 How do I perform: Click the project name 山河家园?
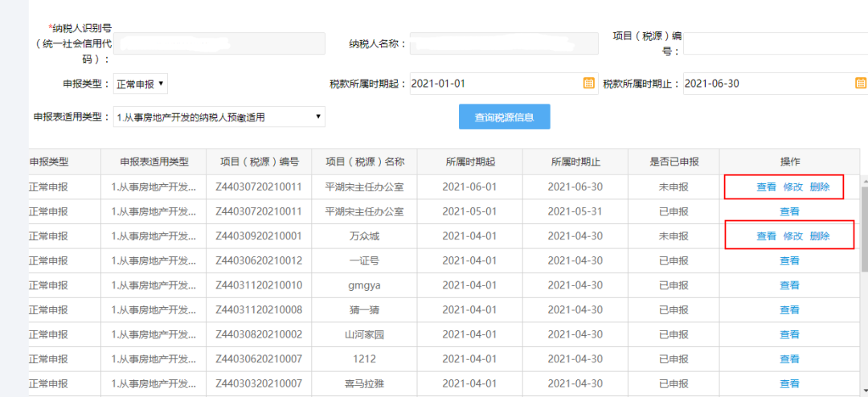364,334
